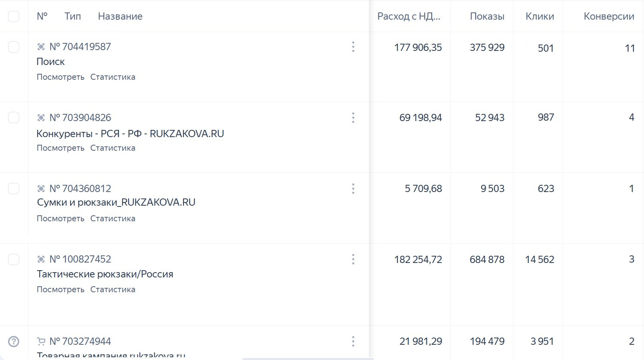Screen dimensions: 644x360
Task: Open the three-dot menu for campaign 703904826
Action: [353, 117]
